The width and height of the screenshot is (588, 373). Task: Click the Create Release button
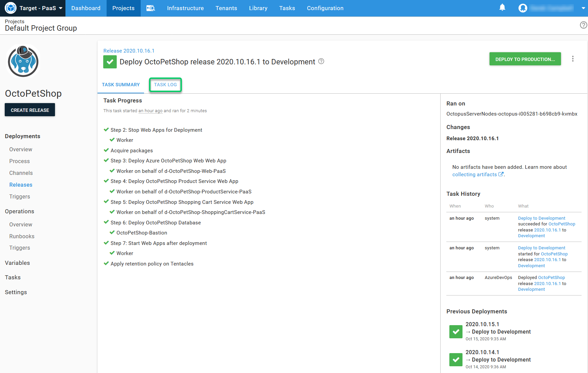click(x=30, y=110)
